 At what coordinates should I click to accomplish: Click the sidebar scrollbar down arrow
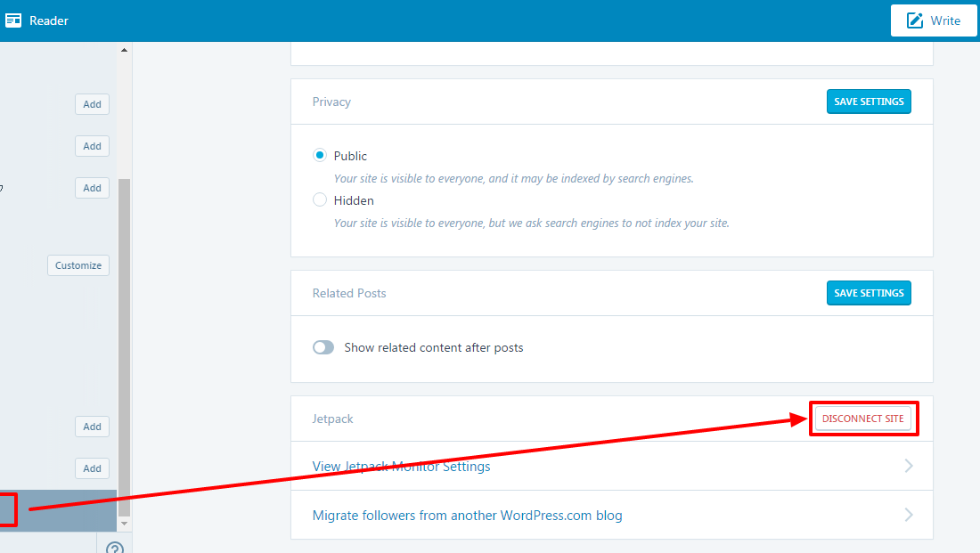tap(124, 524)
